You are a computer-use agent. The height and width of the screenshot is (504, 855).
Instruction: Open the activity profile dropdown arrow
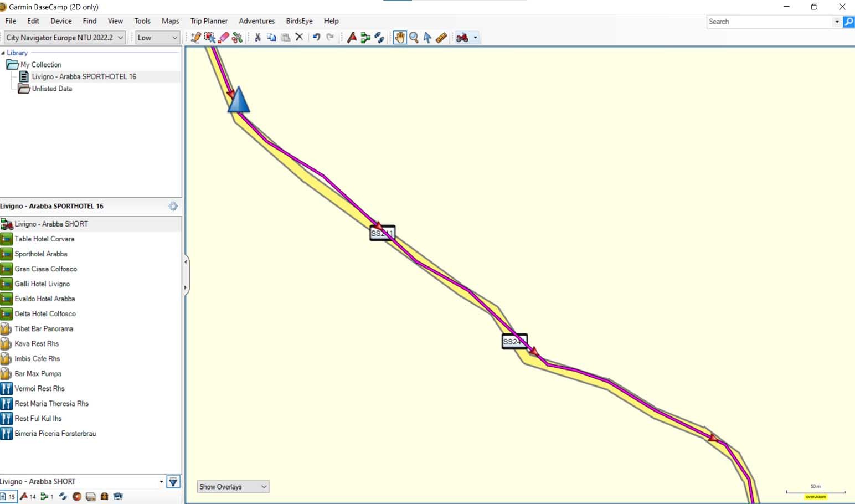pos(476,38)
